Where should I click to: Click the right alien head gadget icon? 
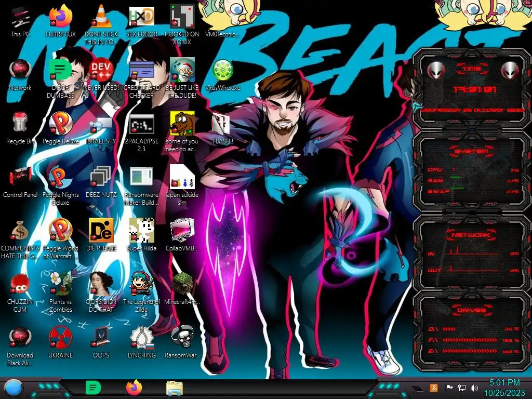(510, 71)
